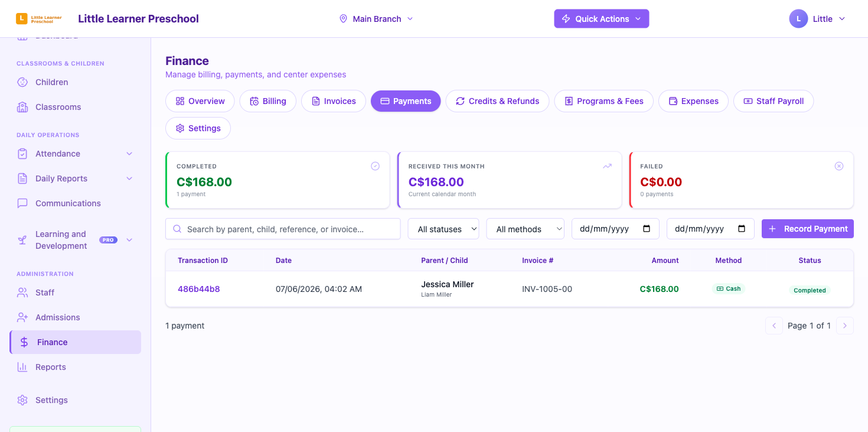Screen dimensions: 868x432
Task: Open Reports in the sidebar
Action: [x=75, y=367]
